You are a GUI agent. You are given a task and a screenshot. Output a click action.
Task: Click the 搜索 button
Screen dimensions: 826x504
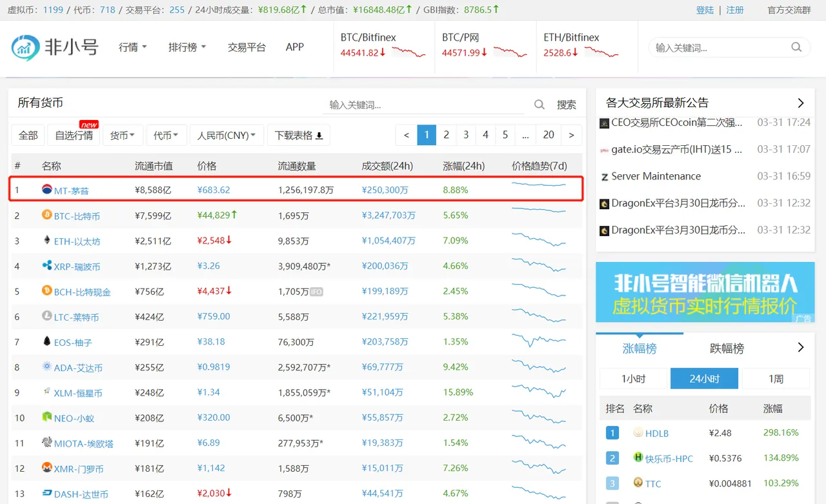click(567, 105)
